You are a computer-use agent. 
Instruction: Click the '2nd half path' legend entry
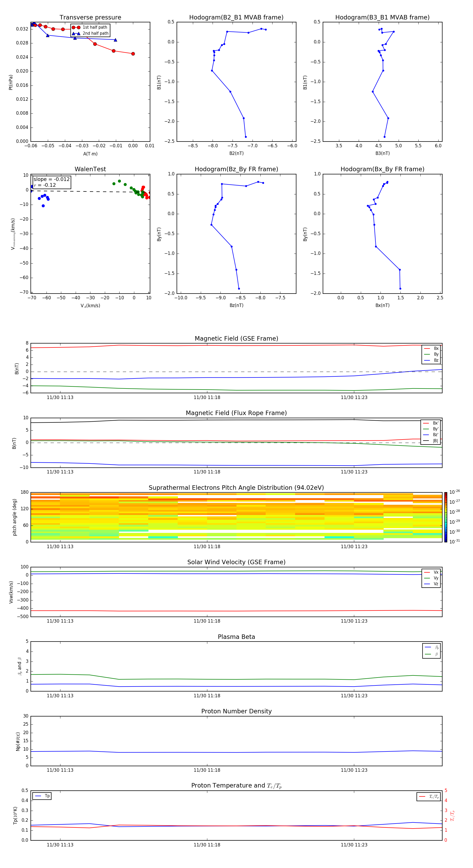point(90,33)
